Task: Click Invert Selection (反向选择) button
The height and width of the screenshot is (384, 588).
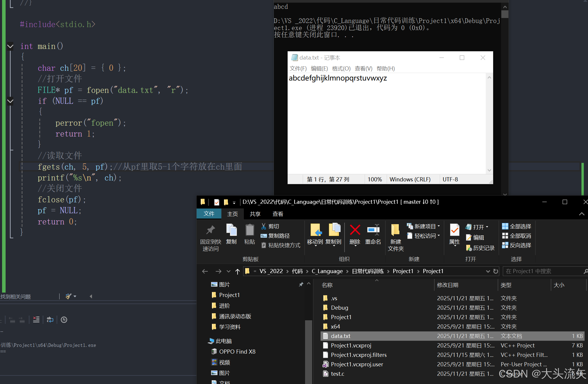Action: (x=517, y=245)
